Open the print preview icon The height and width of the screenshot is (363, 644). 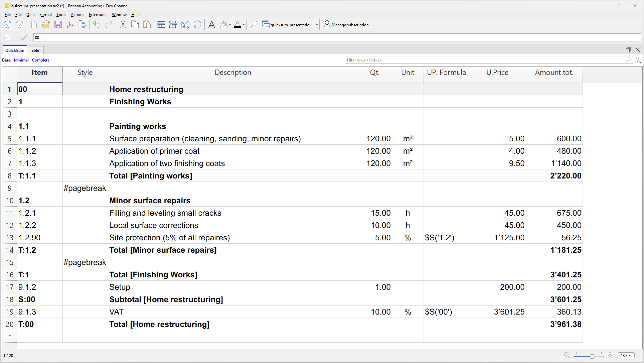[x=82, y=25]
